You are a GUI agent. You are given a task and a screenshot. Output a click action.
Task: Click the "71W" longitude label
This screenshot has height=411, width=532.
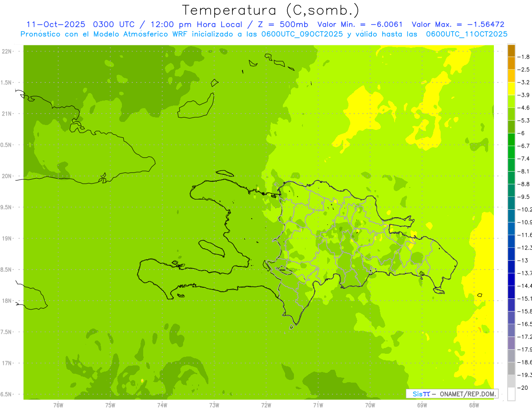[318, 405]
